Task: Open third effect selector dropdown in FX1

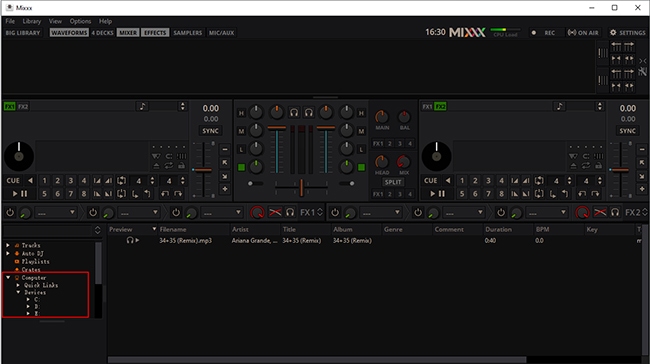Action: (222, 213)
